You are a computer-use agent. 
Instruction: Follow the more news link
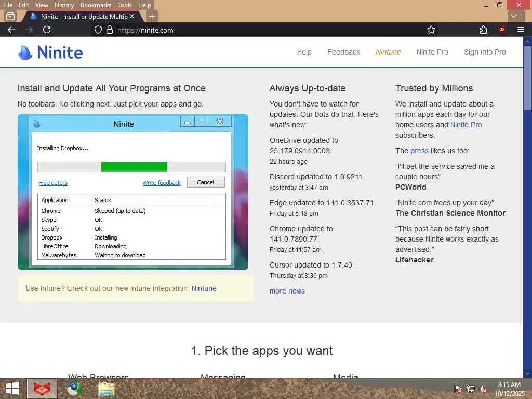tap(287, 291)
